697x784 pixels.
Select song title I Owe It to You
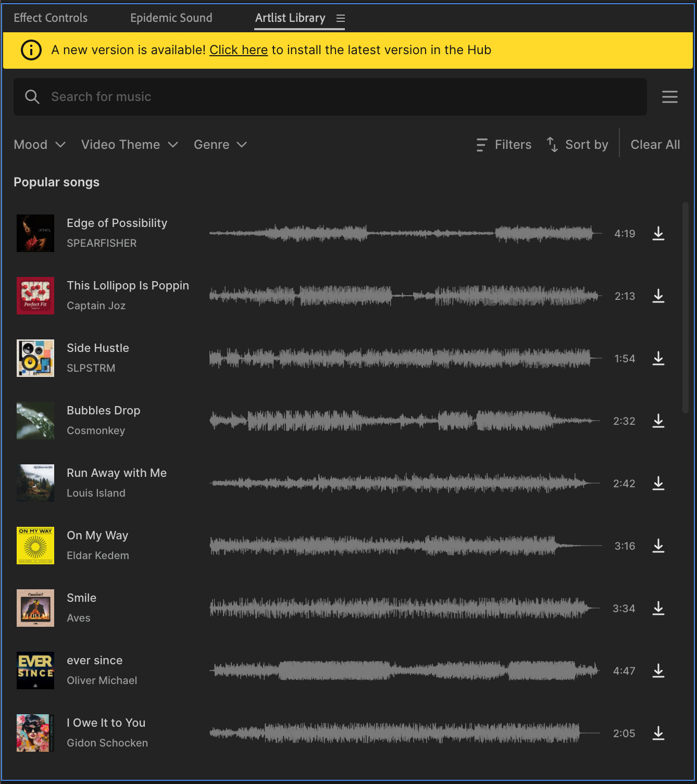pyautogui.click(x=106, y=723)
